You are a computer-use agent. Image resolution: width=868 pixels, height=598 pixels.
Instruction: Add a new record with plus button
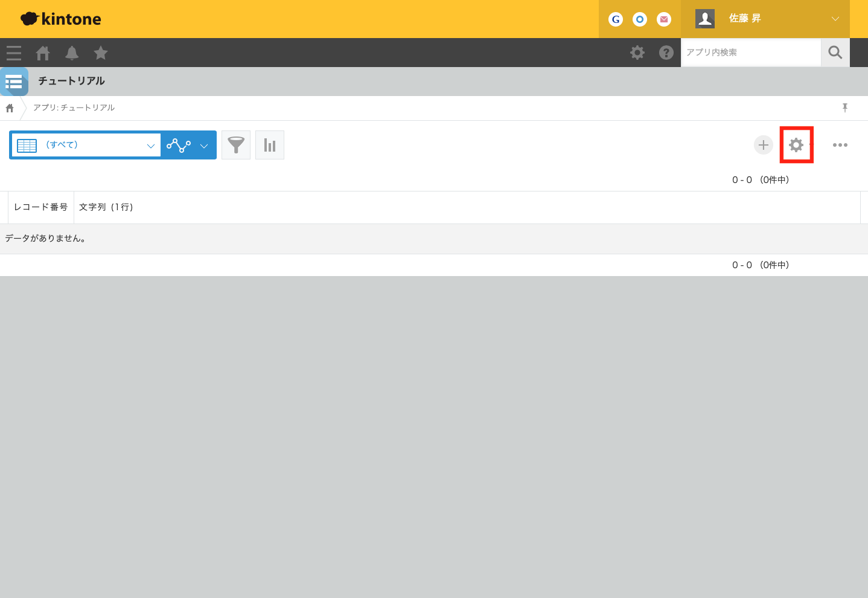764,145
